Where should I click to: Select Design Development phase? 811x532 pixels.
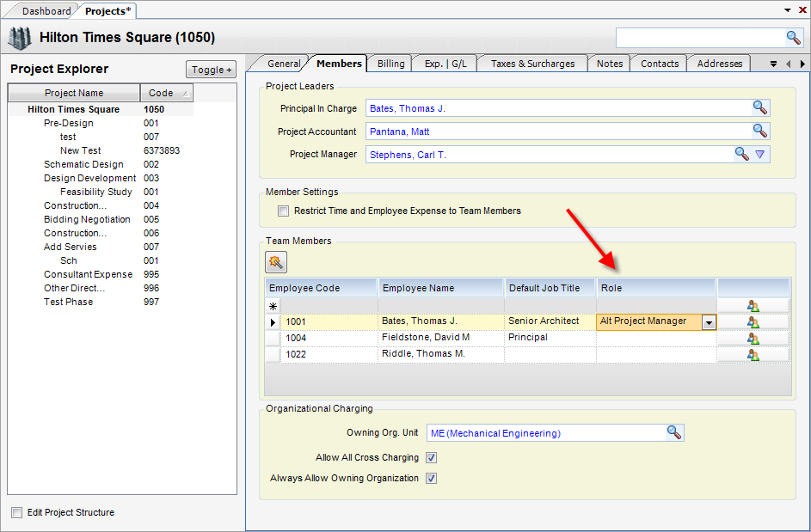click(x=89, y=178)
